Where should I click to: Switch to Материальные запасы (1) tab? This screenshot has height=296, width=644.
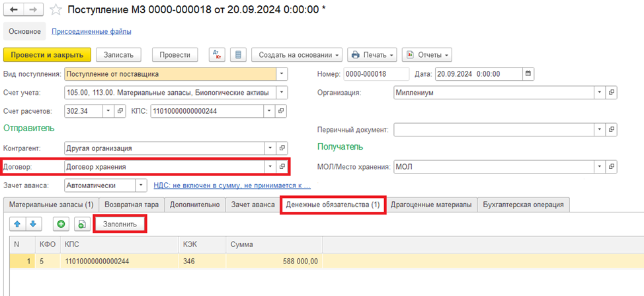[x=52, y=205]
